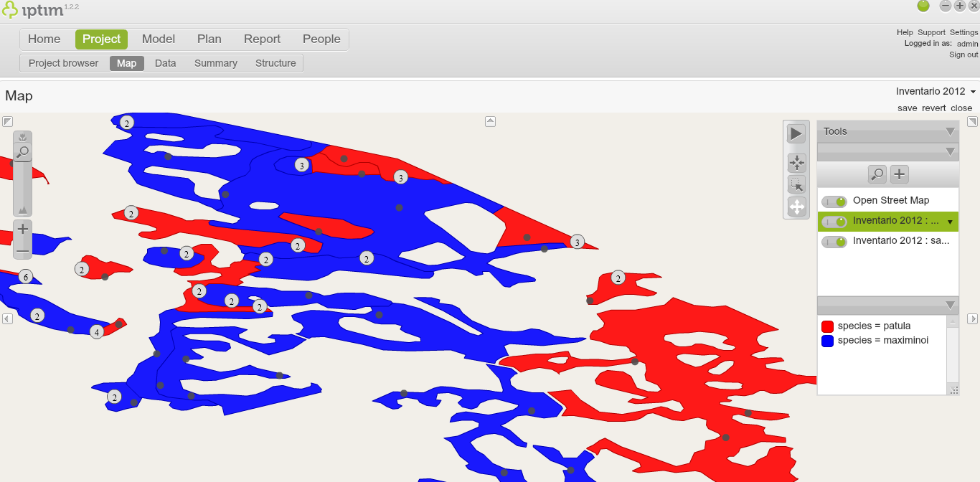Image resolution: width=980 pixels, height=482 pixels.
Task: Click the save link
Action: pos(907,108)
